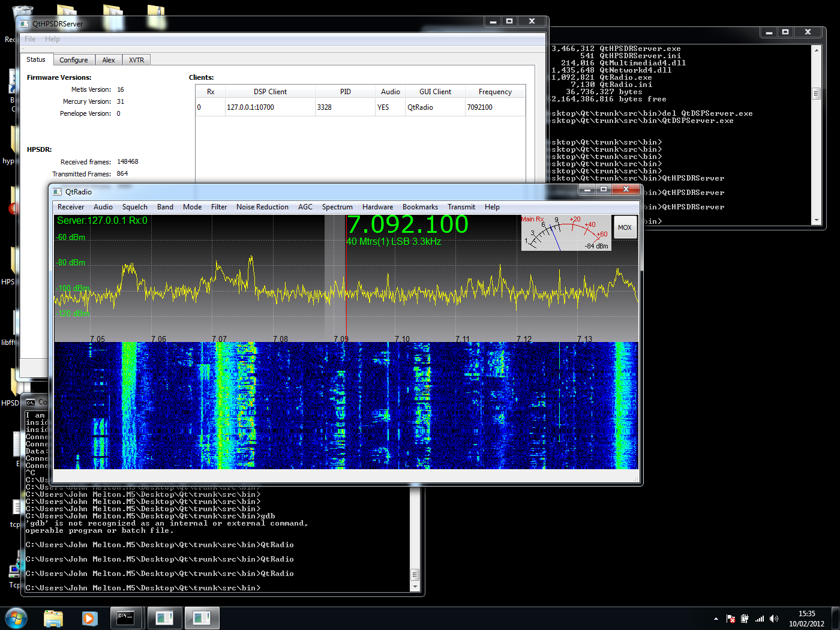
Task: Open the Audio menu in QtRadio
Action: pos(103,207)
